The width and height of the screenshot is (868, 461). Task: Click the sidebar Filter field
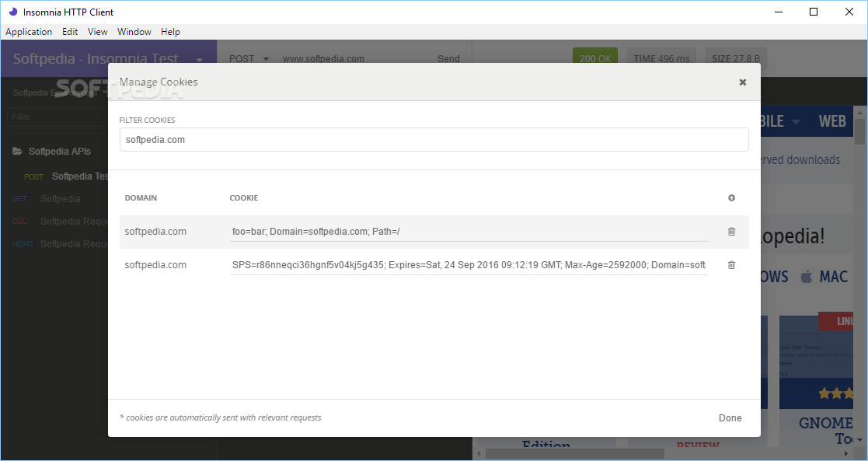pos(58,117)
